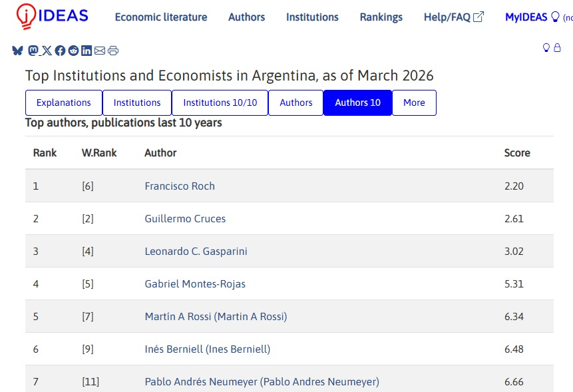Click world rank [7] for Rossi
The image size is (573, 392).
point(88,316)
